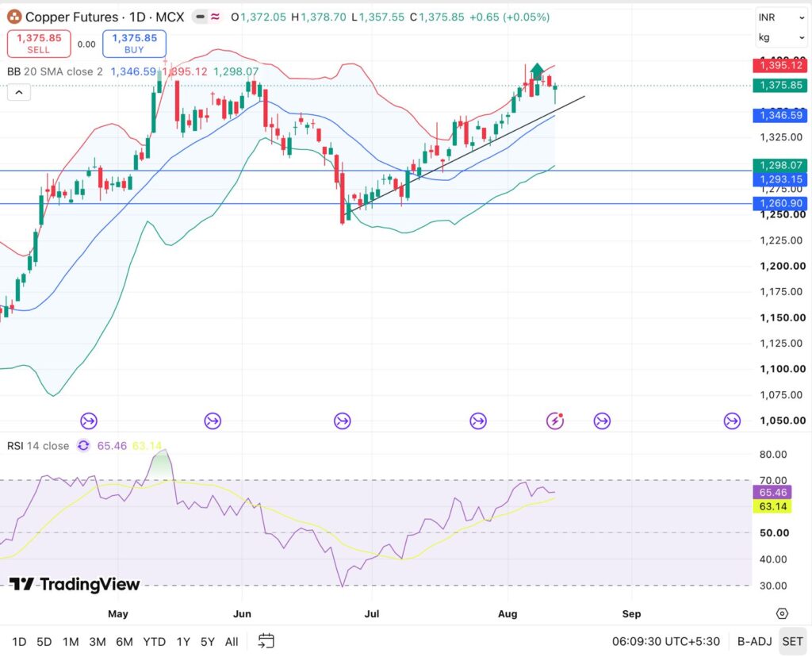Collapse the indicator legend chevron
This screenshot has width=812, height=657.
point(19,93)
